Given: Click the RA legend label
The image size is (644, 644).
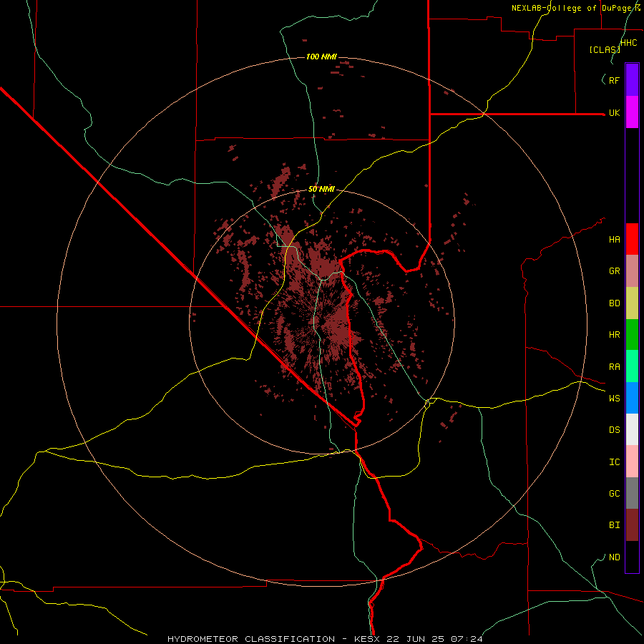Looking at the screenshot, I should click(x=614, y=367).
